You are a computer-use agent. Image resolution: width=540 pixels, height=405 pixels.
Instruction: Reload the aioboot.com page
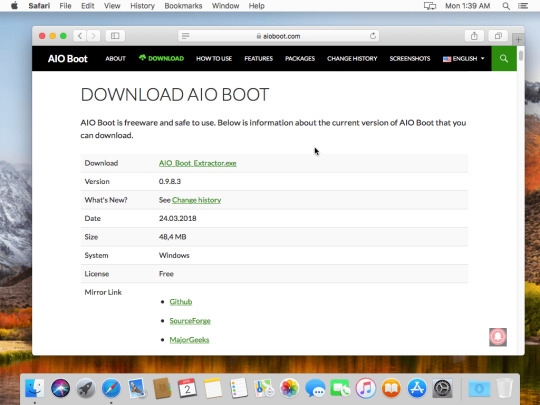(x=373, y=36)
